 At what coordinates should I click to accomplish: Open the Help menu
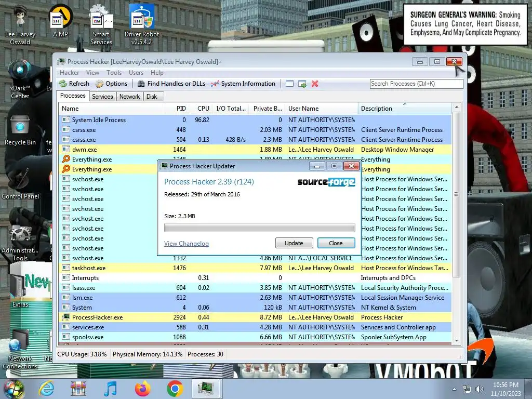157,73
